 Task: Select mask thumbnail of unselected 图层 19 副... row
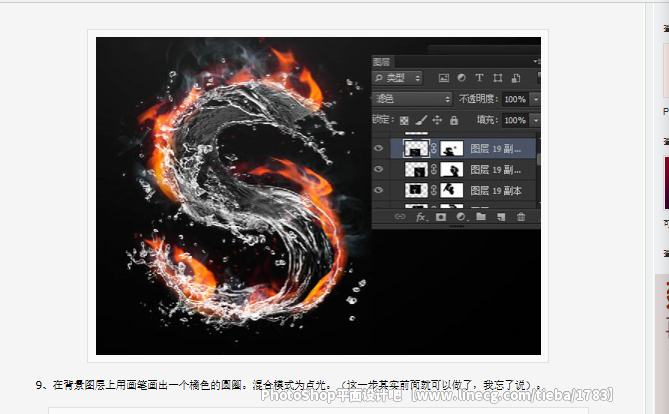pyautogui.click(x=451, y=169)
